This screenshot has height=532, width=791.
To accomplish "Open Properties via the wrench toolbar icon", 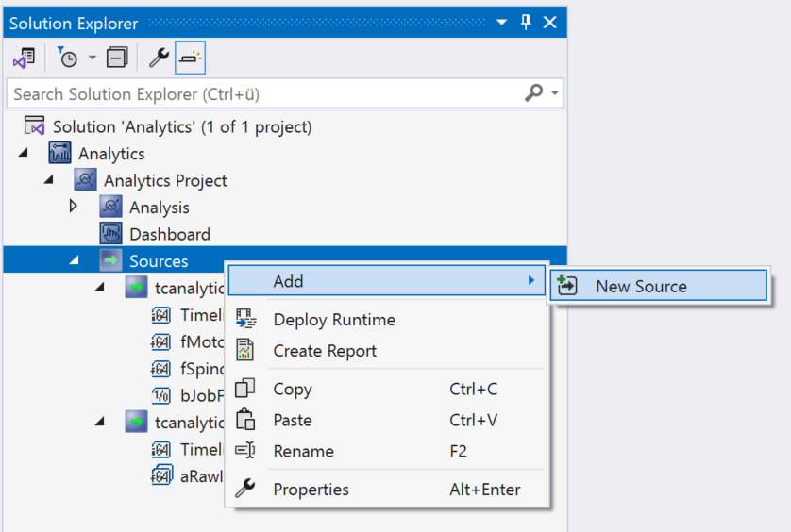I will tap(159, 58).
